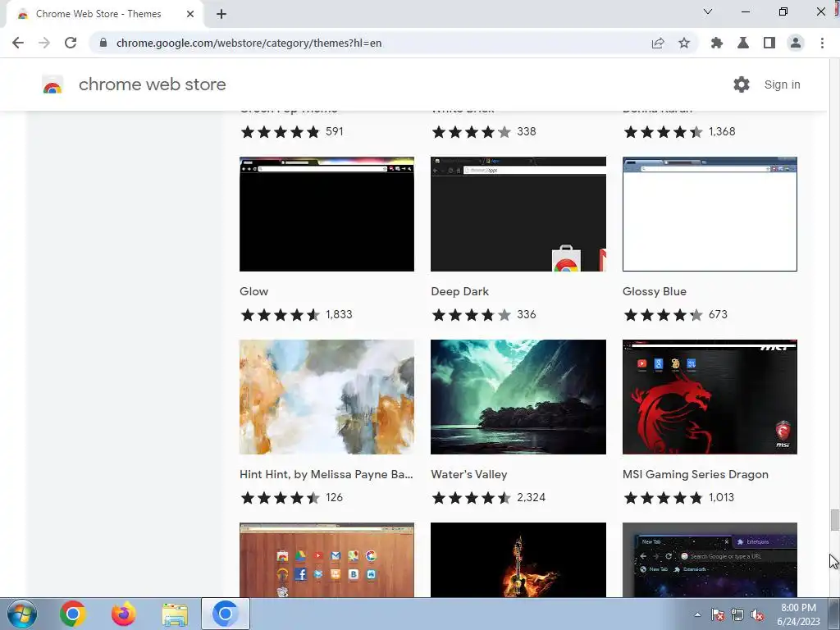Click the address bar URL
Screen dimensions: 840x630
249,43
